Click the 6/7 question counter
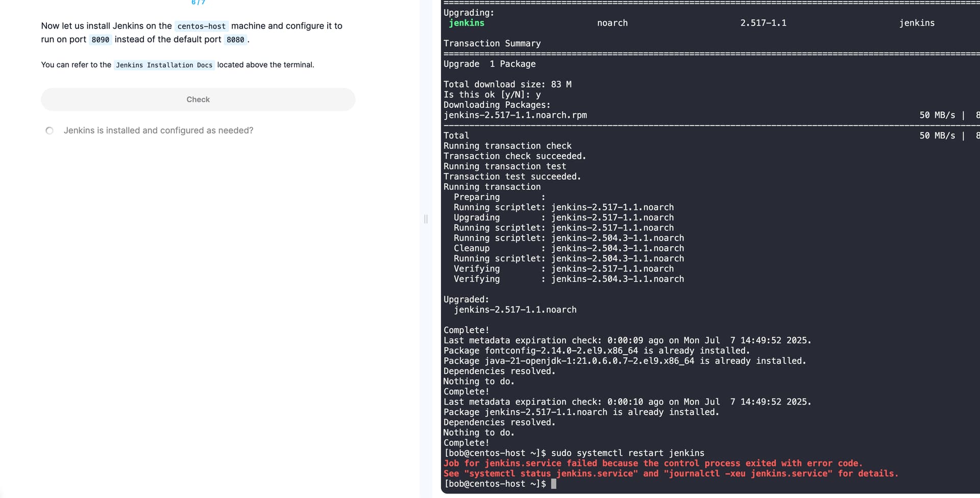This screenshot has width=980, height=498. (x=198, y=3)
